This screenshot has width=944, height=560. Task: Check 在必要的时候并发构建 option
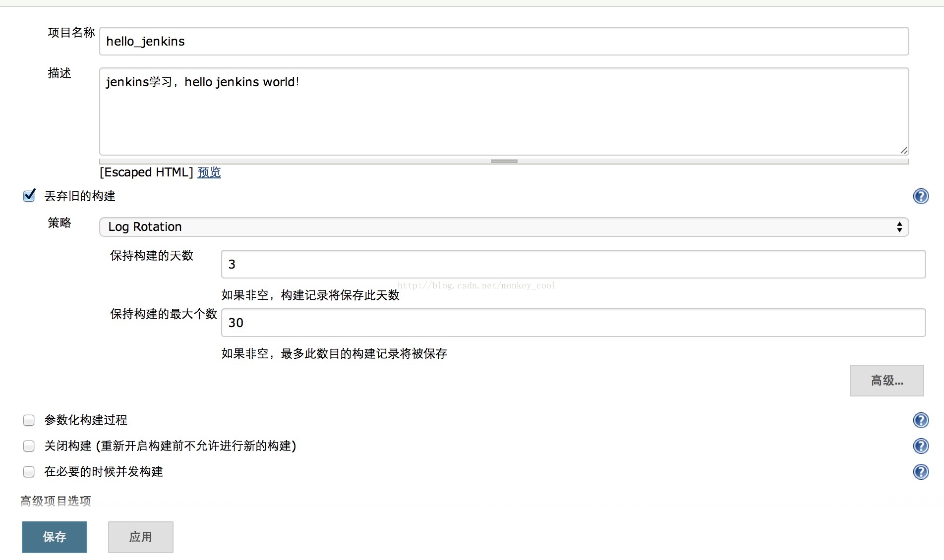click(x=29, y=472)
